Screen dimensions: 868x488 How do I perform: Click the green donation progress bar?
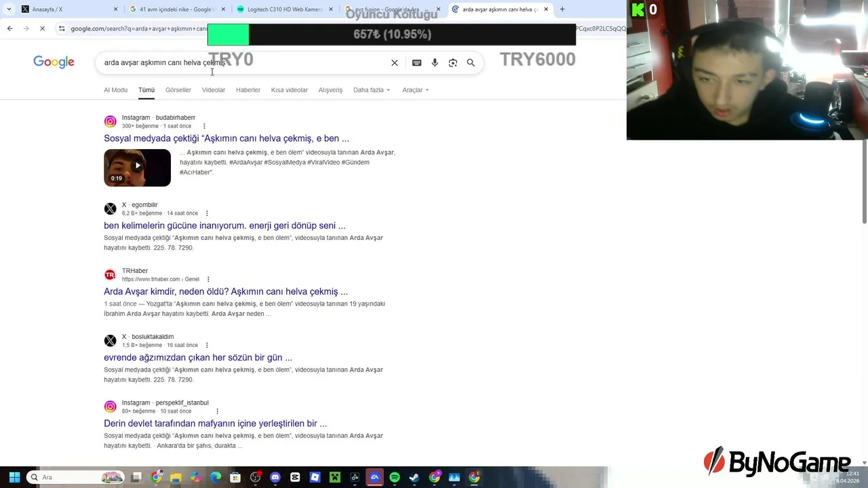(229, 35)
